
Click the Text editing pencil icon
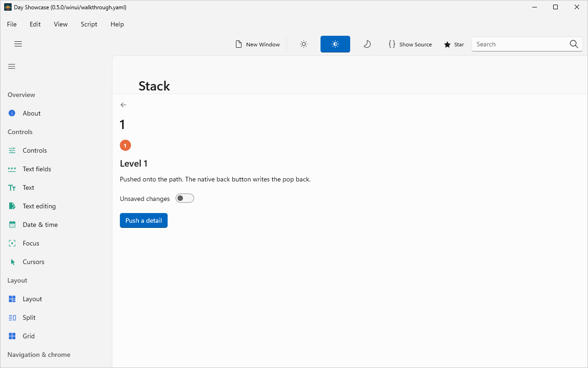12,206
